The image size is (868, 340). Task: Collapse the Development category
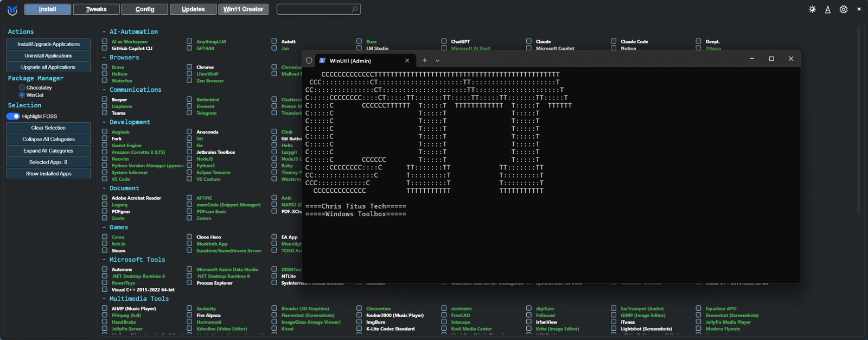tap(126, 122)
